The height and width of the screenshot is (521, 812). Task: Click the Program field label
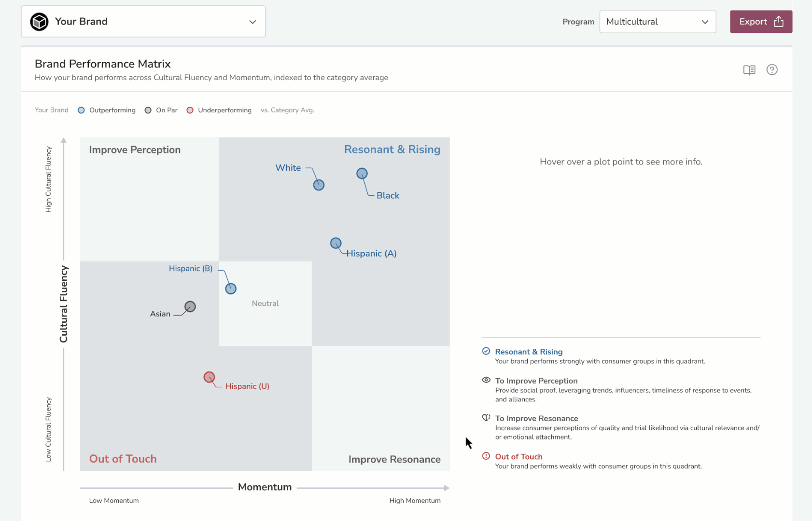pos(578,22)
